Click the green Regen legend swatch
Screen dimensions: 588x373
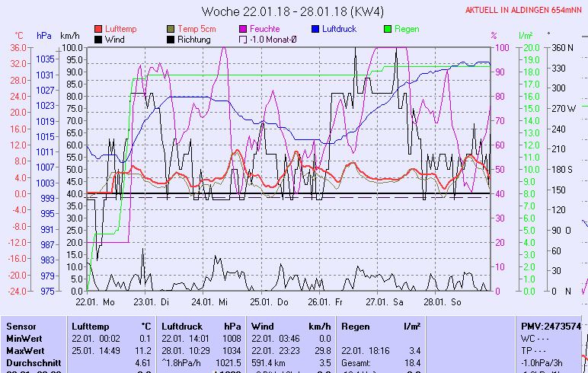(x=389, y=29)
